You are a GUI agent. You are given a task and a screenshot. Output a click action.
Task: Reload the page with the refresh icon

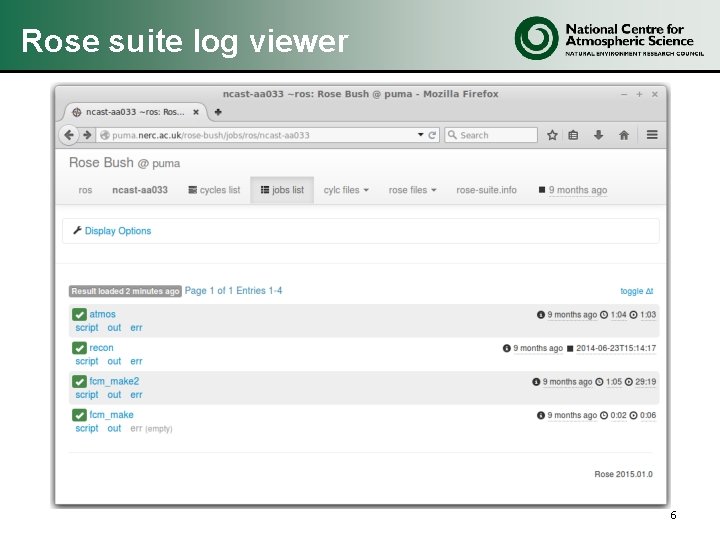point(432,135)
